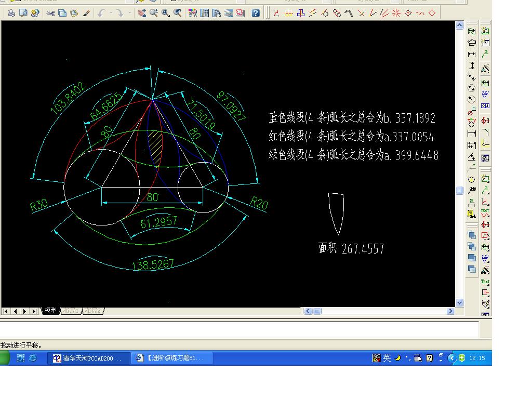Select the red target center mark tool

pos(408,13)
